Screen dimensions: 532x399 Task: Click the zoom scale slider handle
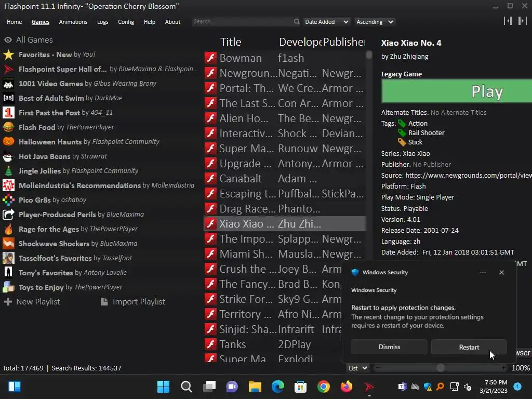(x=441, y=368)
